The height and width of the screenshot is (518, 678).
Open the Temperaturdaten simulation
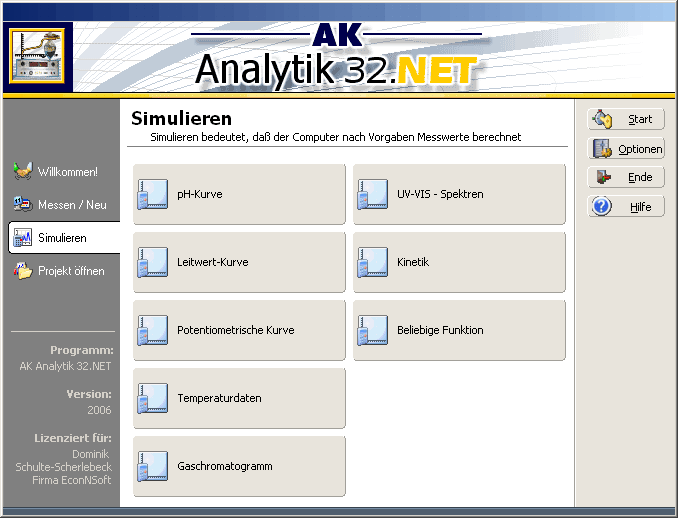pos(239,398)
